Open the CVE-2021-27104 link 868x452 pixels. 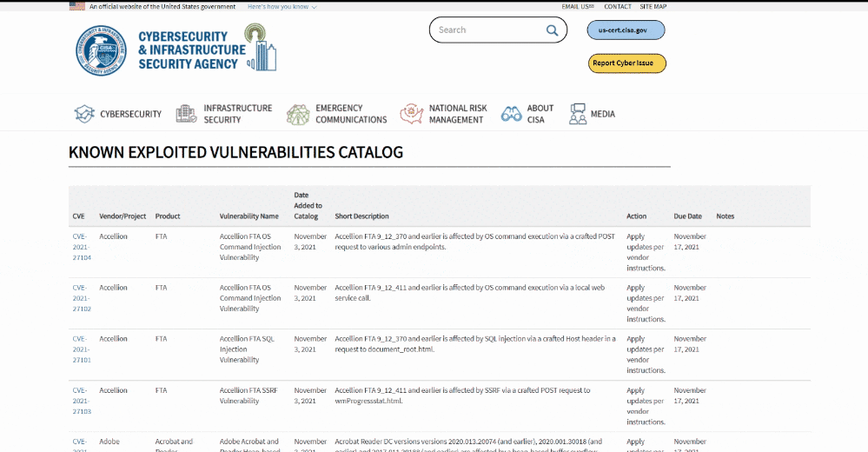pyautogui.click(x=82, y=247)
